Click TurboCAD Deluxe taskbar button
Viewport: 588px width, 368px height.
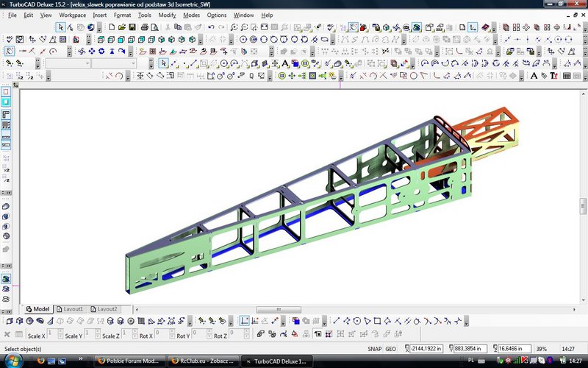pos(276,361)
